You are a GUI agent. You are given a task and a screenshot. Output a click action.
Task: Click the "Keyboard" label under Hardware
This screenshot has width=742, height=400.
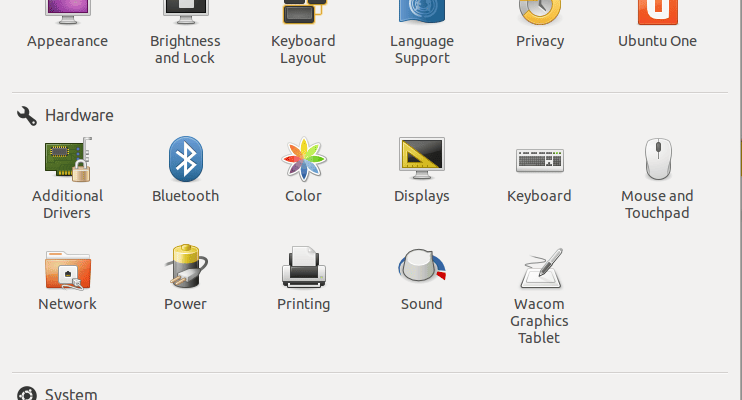(x=539, y=196)
